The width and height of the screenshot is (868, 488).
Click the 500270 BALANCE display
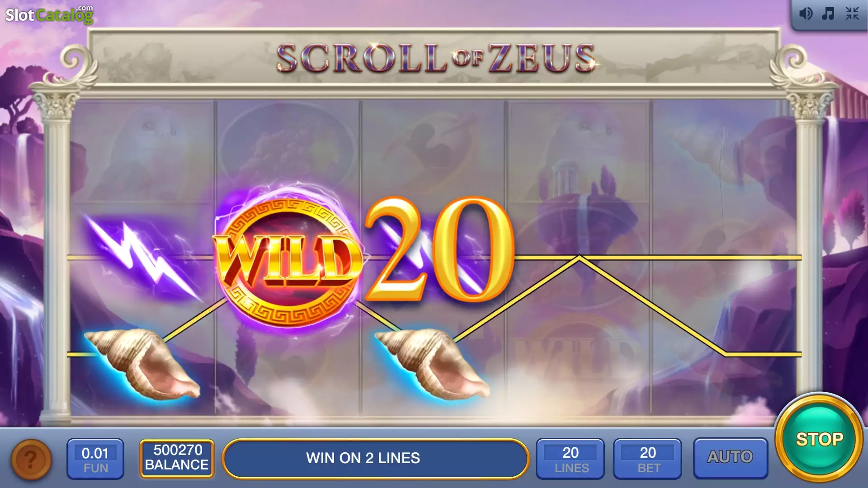(177, 458)
